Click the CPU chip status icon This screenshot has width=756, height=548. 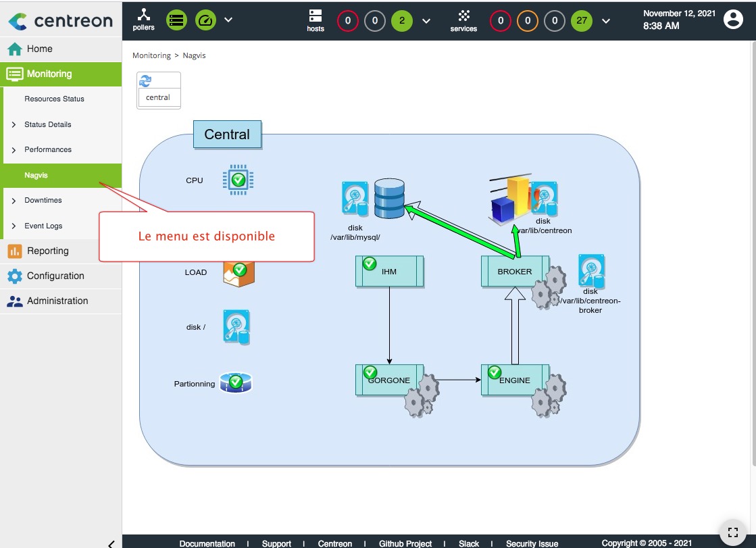[238, 180]
